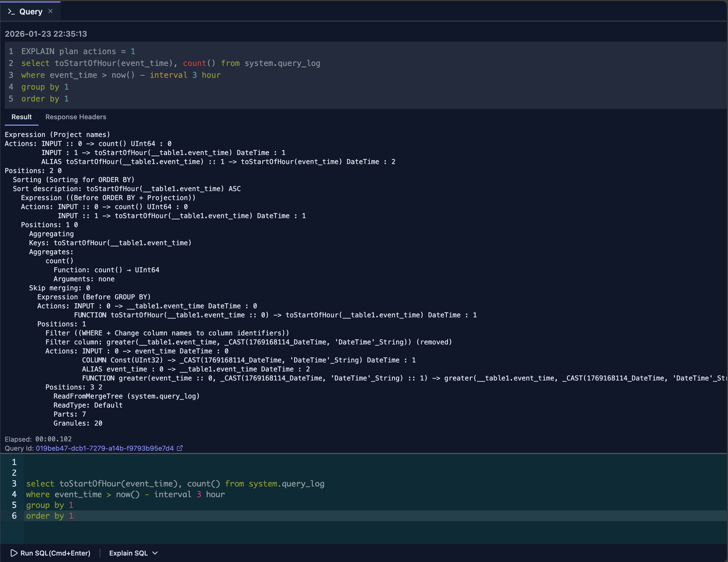Click the Aggregating step in plan output
Screen dimensions: 728x562
[51, 234]
